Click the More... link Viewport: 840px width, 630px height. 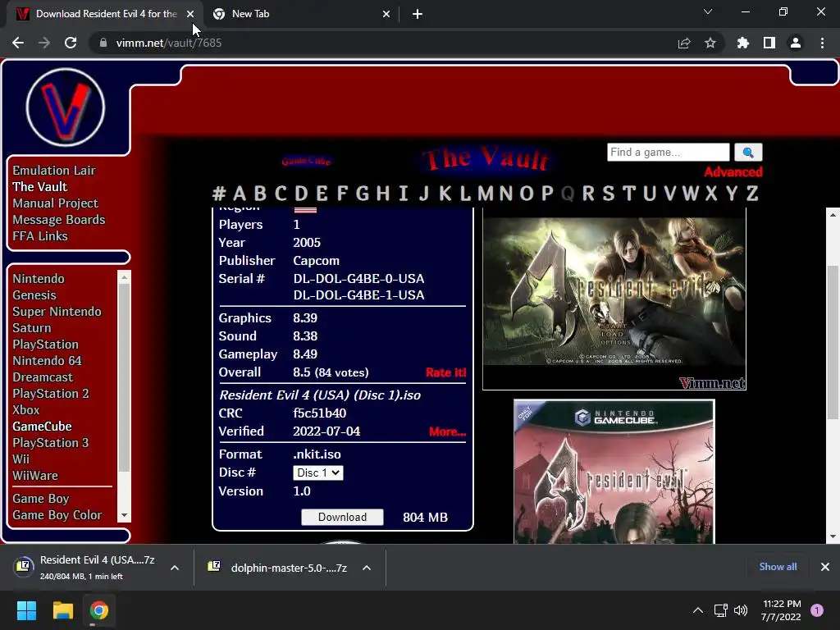(x=447, y=431)
